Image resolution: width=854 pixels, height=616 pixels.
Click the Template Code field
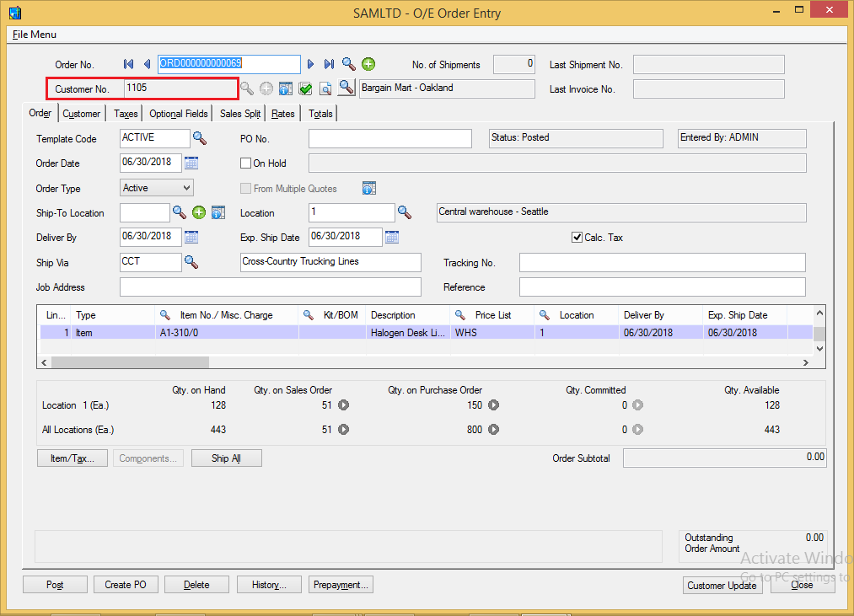point(155,138)
